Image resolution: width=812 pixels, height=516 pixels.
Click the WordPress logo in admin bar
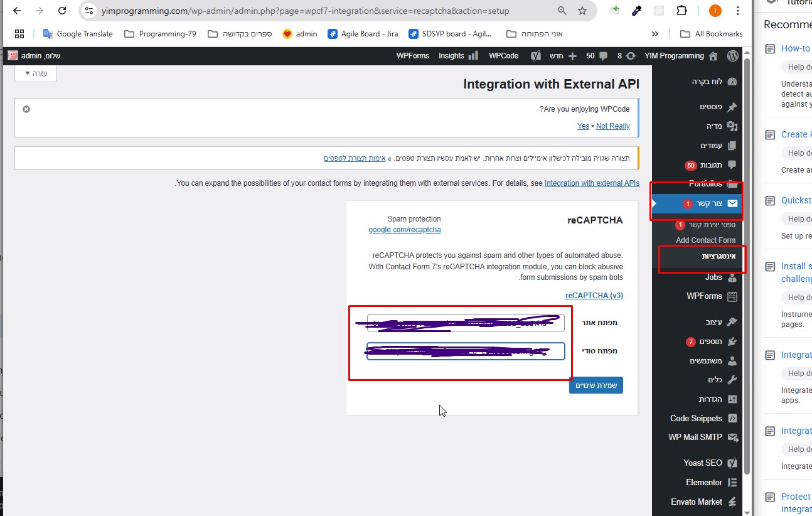[x=732, y=56]
